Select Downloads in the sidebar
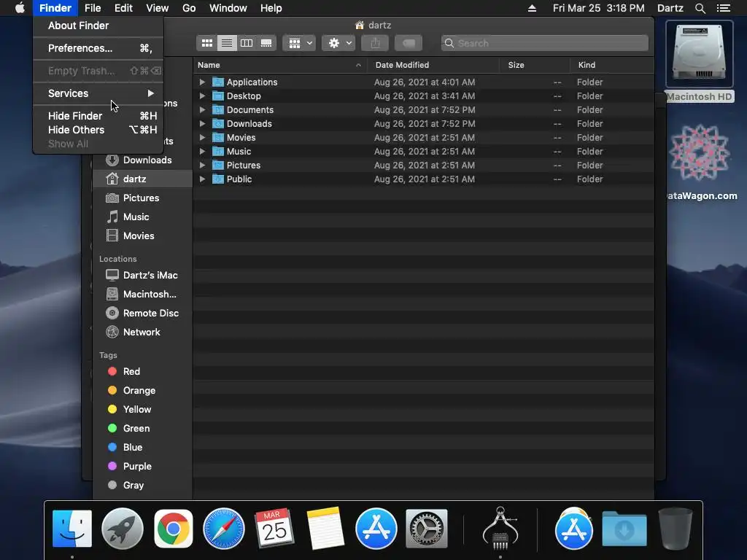747x560 pixels. click(x=144, y=160)
